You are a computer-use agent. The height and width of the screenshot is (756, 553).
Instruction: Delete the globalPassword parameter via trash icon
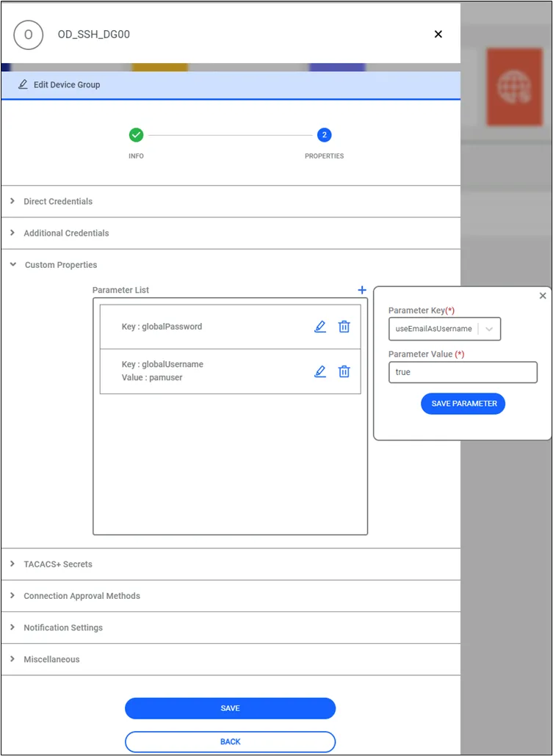(x=344, y=327)
